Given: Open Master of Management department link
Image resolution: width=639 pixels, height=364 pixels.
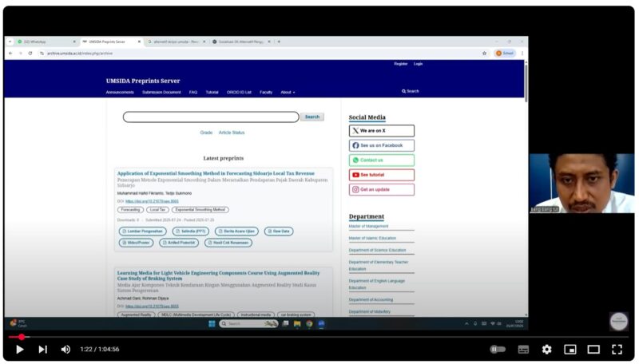Looking at the screenshot, I should click(x=368, y=227).
